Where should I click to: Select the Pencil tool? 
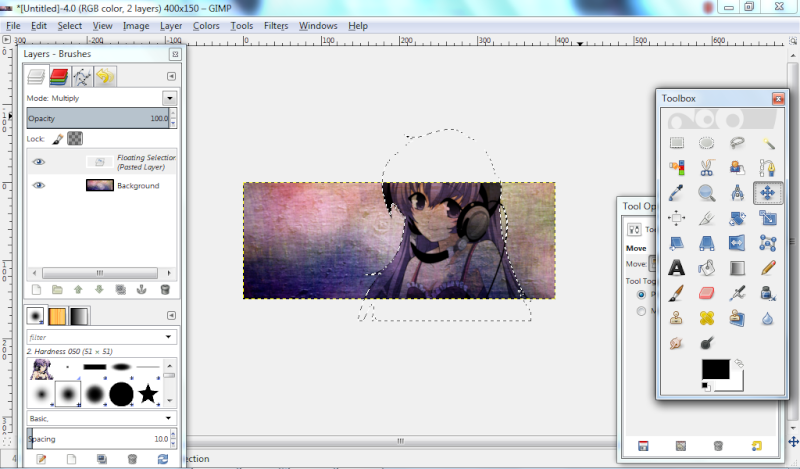[x=768, y=267]
